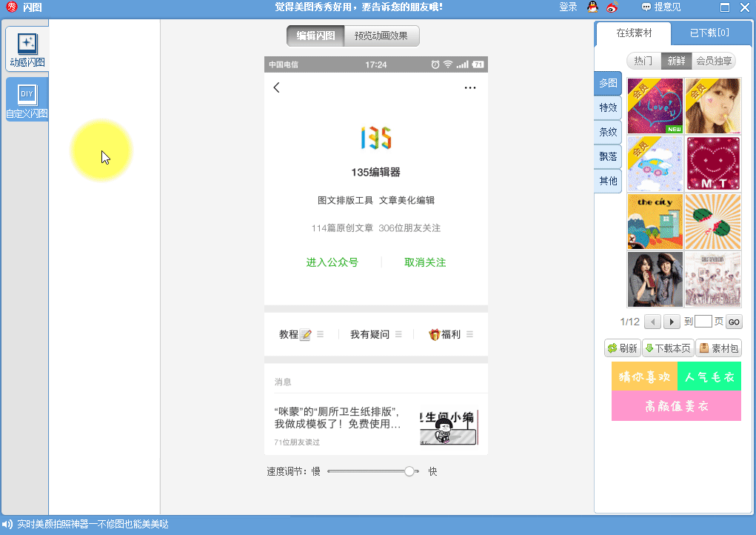Select the 'the city' material thumbnail
Screen dimensions: 756x535
tap(655, 221)
